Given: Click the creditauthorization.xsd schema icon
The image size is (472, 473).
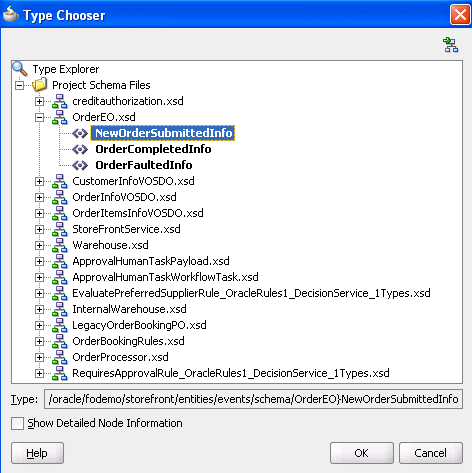Looking at the screenshot, I should pos(60,101).
